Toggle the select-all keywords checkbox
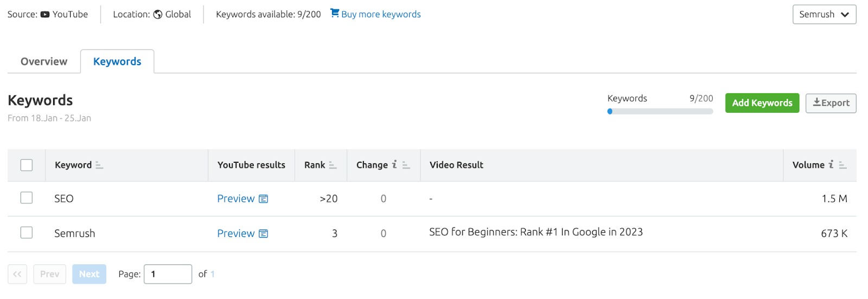The image size is (868, 299). pos(27,165)
